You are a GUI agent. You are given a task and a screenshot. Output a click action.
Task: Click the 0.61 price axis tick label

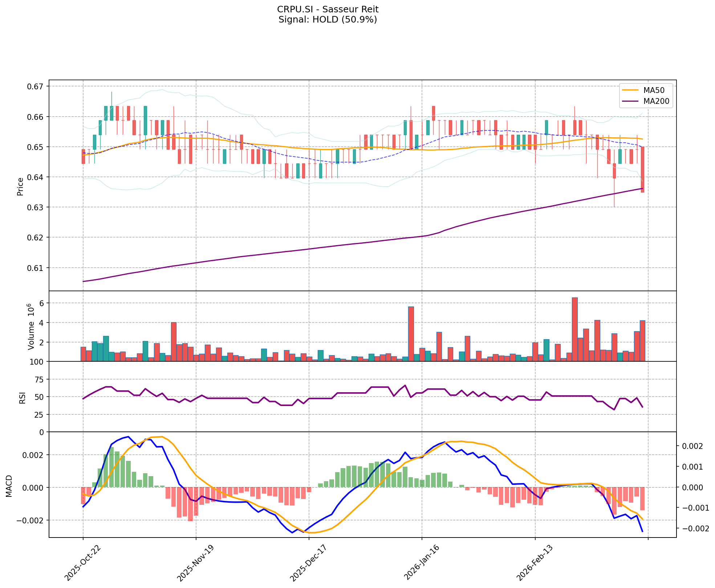35,268
